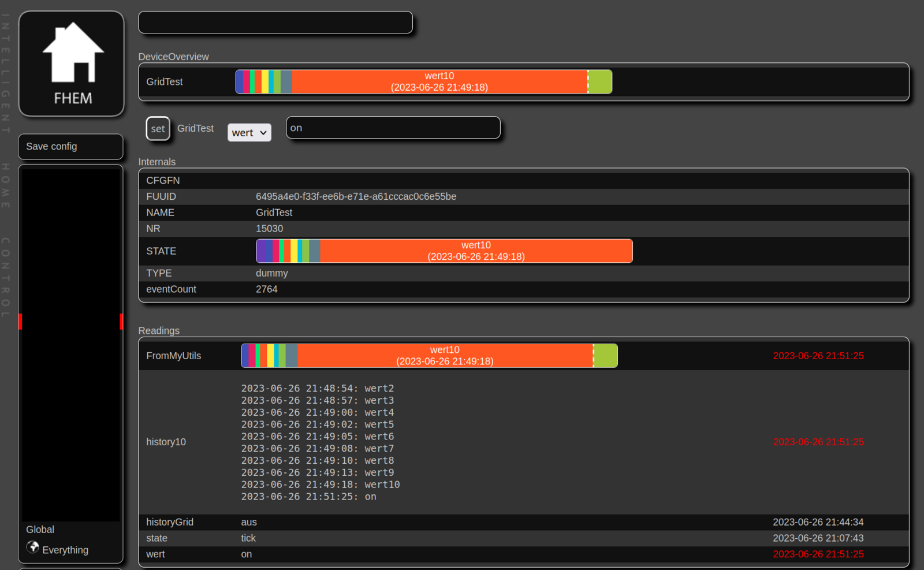The height and width of the screenshot is (570, 924).
Task: Click the left red marker in sidebar
Action: pos(20,322)
